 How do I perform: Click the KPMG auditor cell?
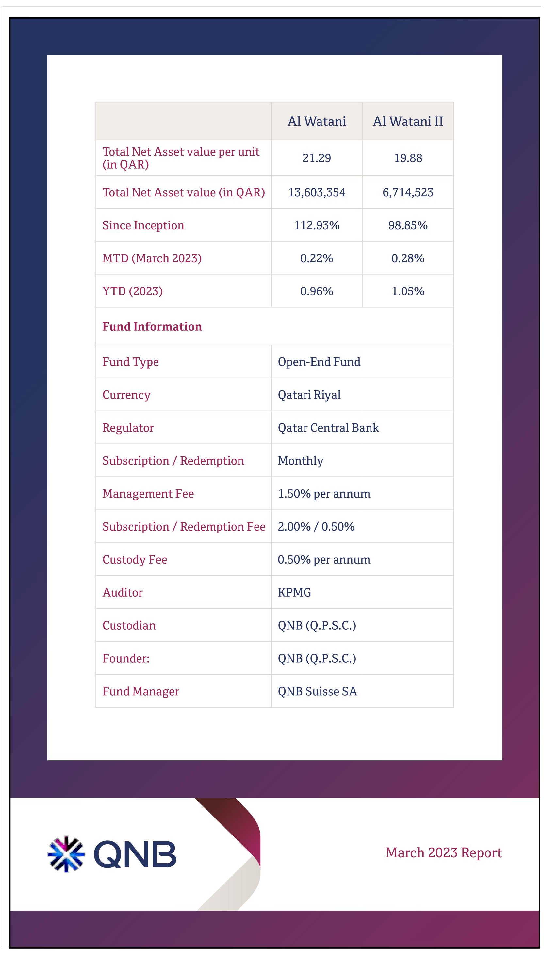pyautogui.click(x=363, y=592)
